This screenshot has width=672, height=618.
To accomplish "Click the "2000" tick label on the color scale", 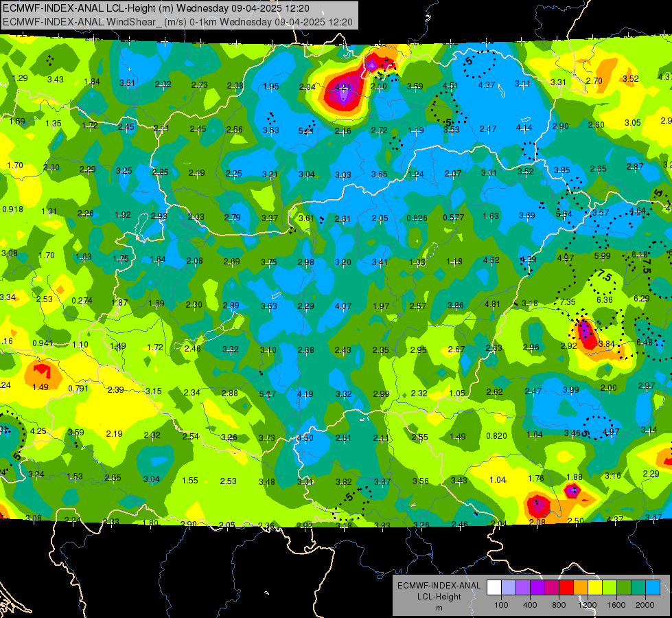I will coord(645,605).
